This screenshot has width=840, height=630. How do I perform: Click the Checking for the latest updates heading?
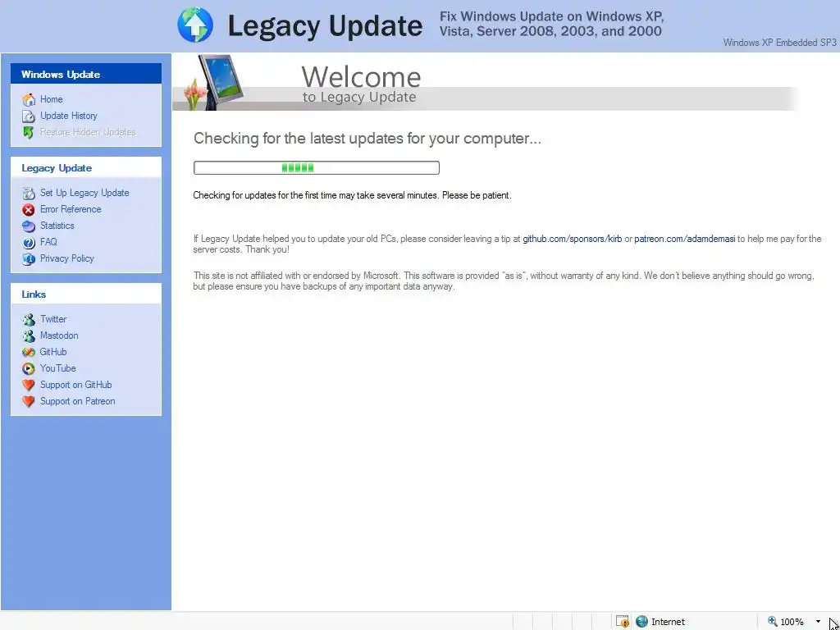pyautogui.click(x=367, y=139)
